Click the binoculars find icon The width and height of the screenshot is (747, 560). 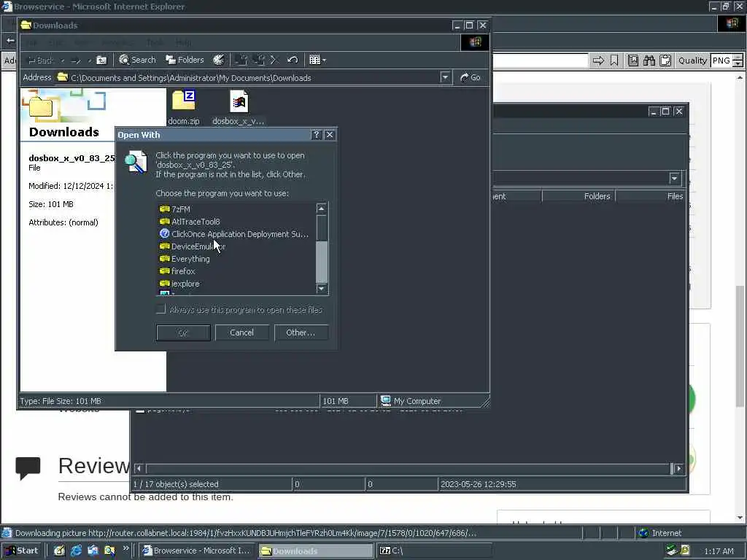(x=649, y=61)
